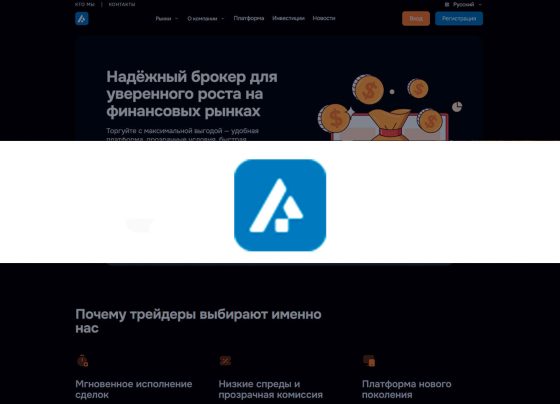This screenshot has width=560, height=404.
Task: Open the Русский language selector
Action: [x=463, y=5]
